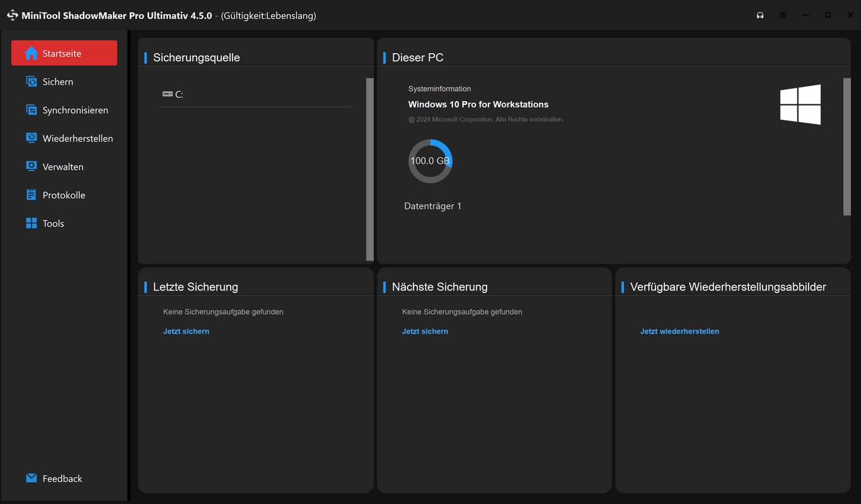Image resolution: width=861 pixels, height=504 pixels.
Task: Click Jetzt sichern under Nächste Sicherung
Action: (425, 331)
